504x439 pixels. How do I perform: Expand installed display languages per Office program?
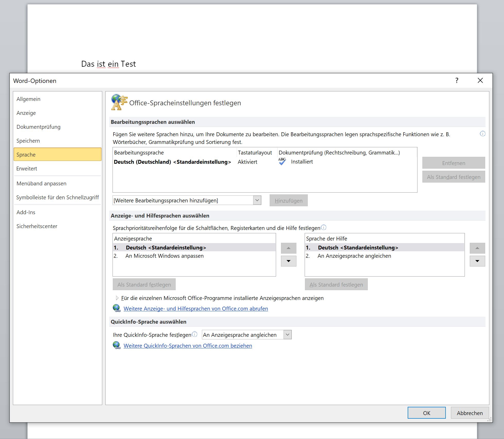point(117,298)
